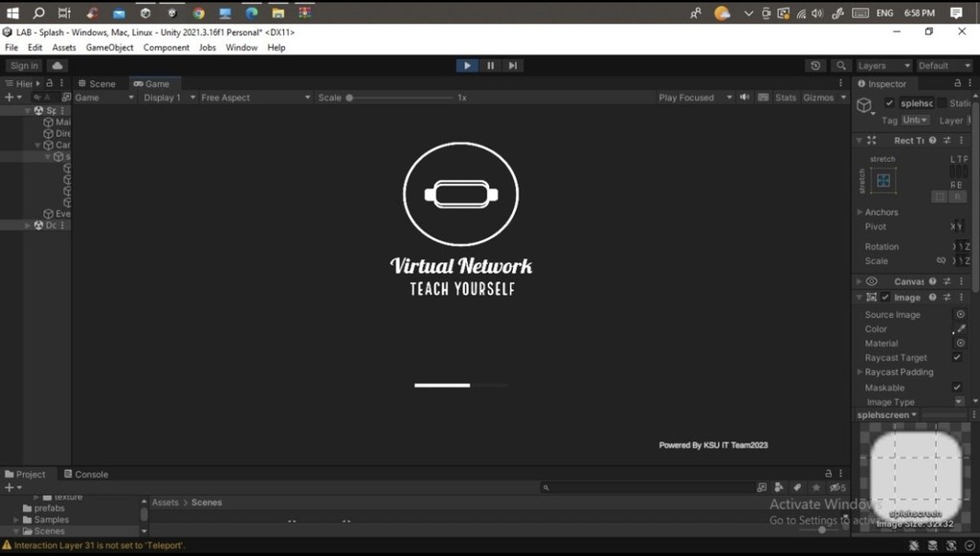The width and height of the screenshot is (980, 556).
Task: Click the Stats button in Game view
Action: (786, 98)
